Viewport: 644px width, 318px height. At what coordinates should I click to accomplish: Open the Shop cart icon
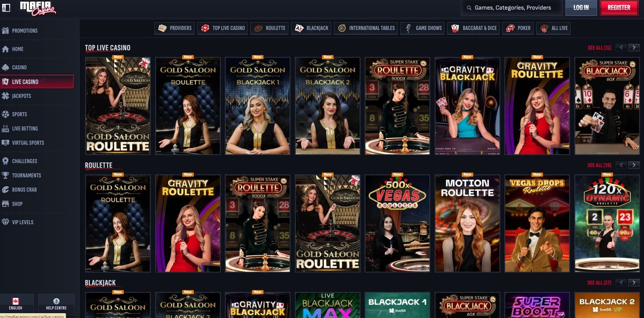(5, 204)
